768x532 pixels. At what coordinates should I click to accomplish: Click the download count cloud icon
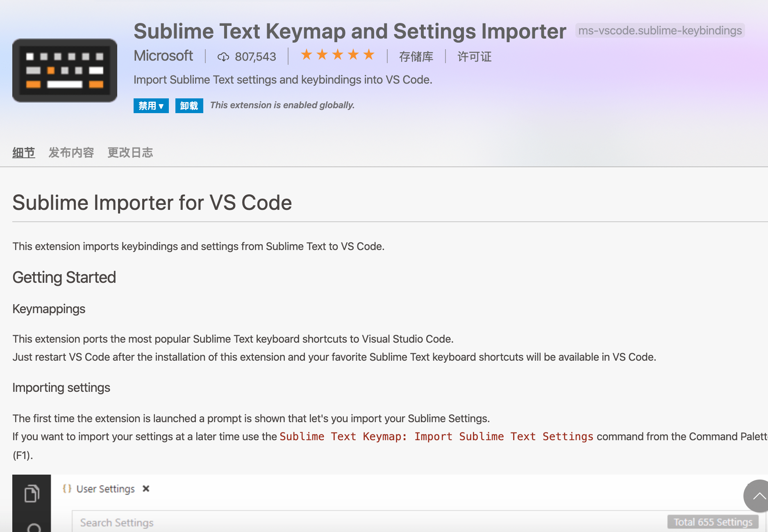[223, 57]
